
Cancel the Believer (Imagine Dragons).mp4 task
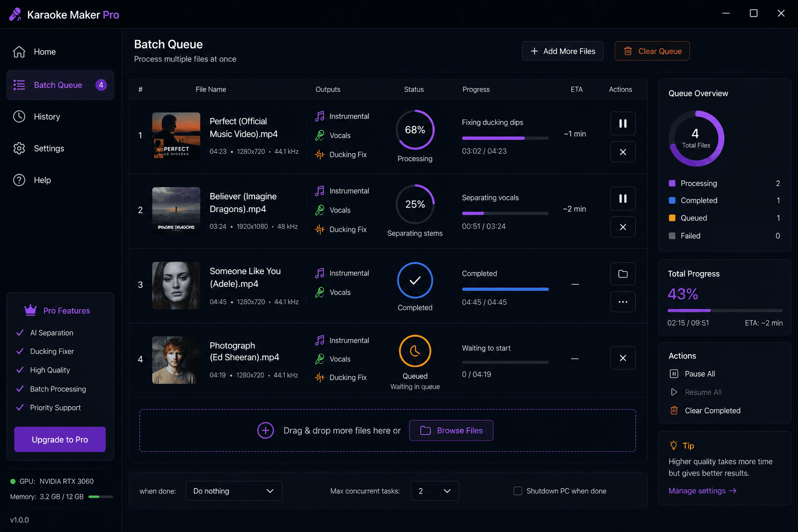pos(623,227)
